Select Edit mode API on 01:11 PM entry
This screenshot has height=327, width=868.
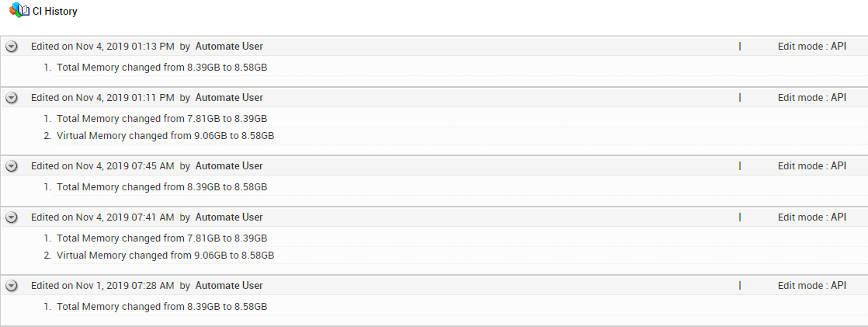(x=812, y=98)
